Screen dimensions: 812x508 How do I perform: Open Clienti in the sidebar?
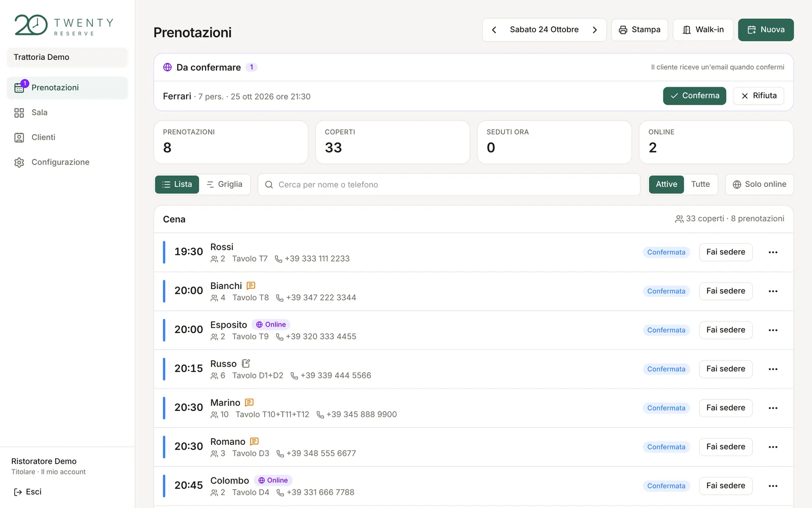coord(67,138)
